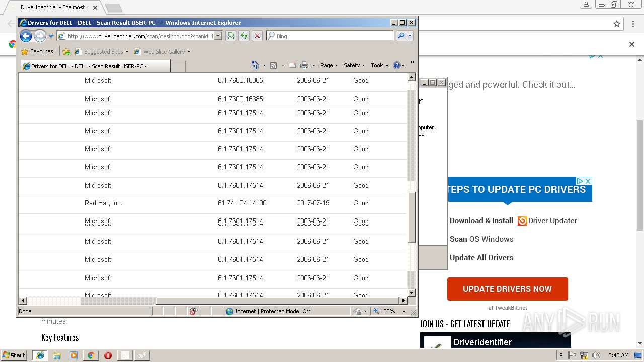
Task: Click the Chrome page vertical scrollbar
Action: [640, 175]
